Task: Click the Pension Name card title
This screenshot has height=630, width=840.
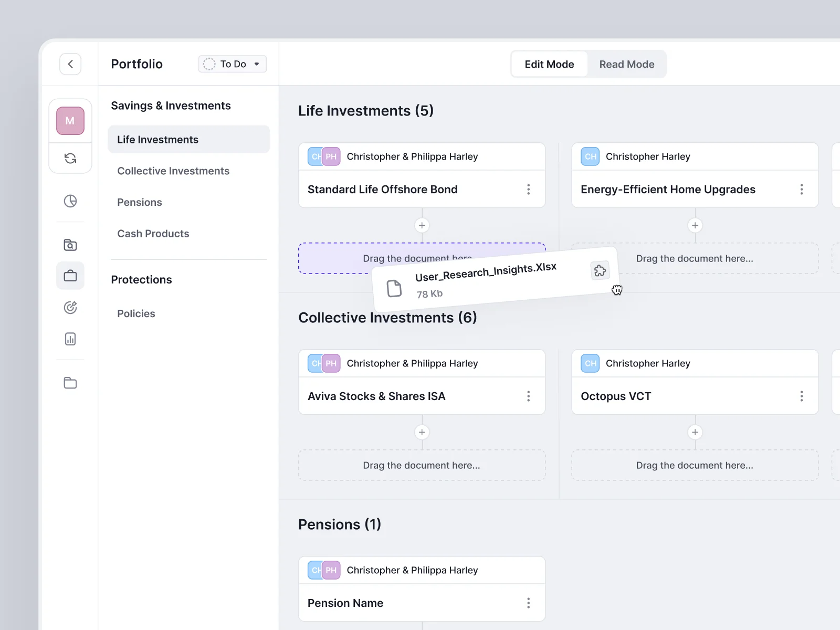Action: point(345,603)
